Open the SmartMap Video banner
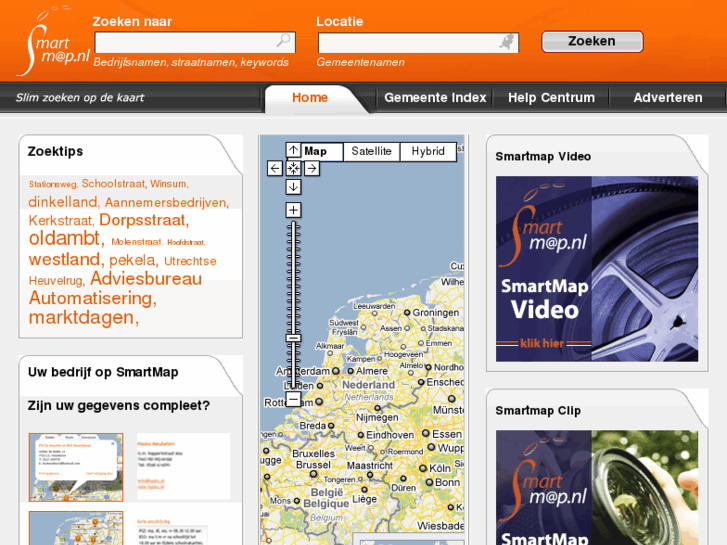The image size is (727, 545). tap(597, 269)
